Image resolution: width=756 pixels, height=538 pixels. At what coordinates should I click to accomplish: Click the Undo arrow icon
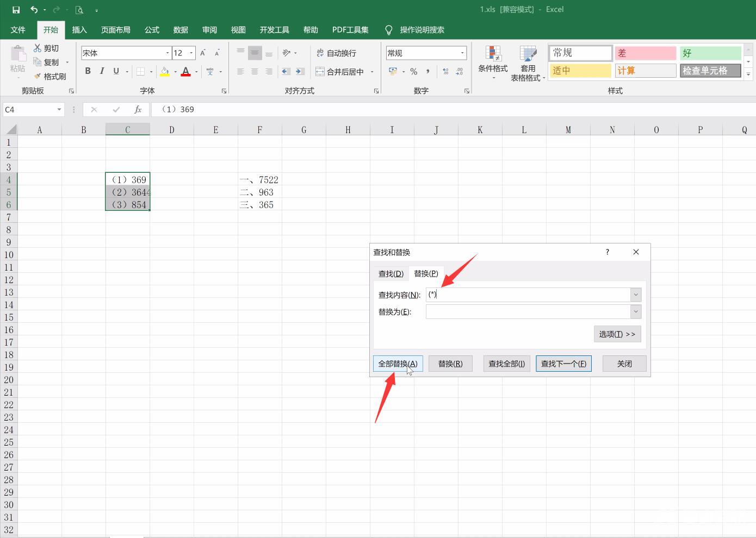(x=34, y=10)
